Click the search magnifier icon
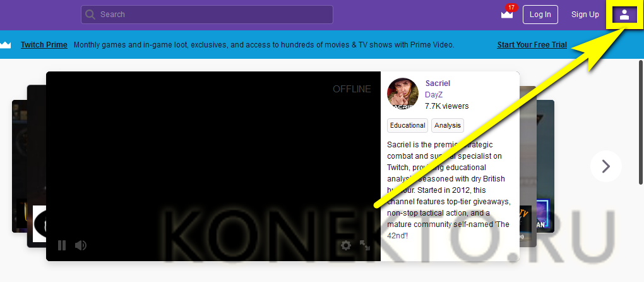The height and width of the screenshot is (282, 644). point(90,15)
